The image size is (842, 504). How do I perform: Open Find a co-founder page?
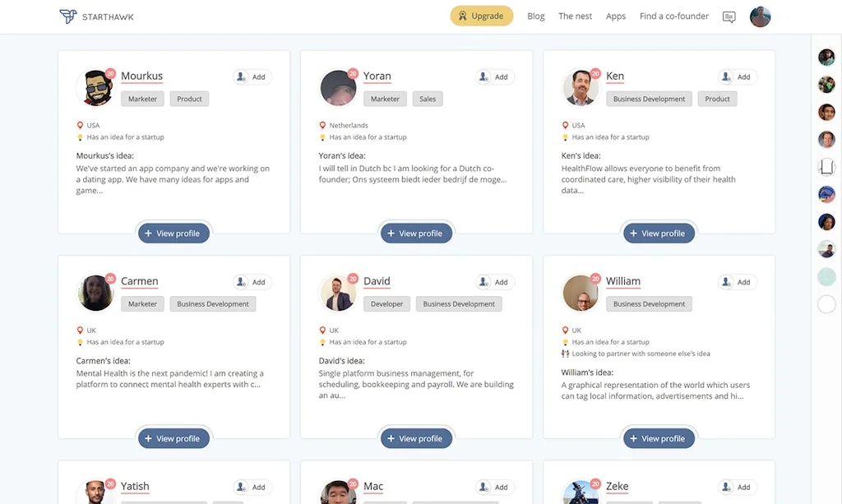pos(674,16)
